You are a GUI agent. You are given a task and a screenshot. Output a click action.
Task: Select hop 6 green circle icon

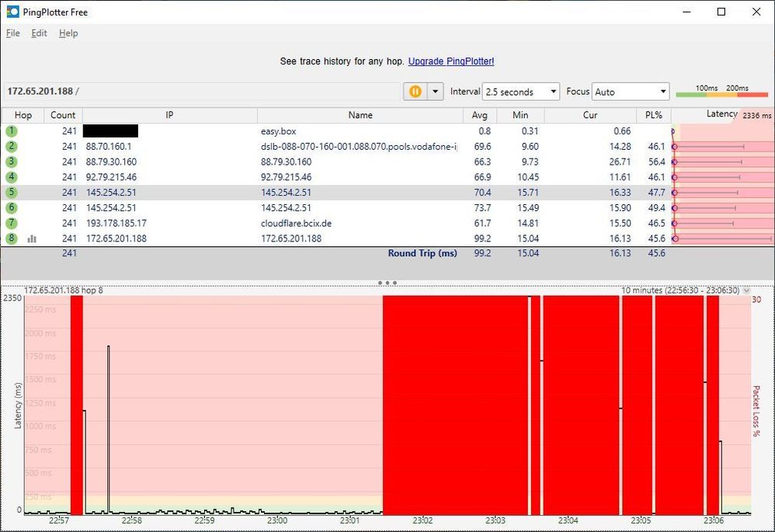(x=12, y=207)
